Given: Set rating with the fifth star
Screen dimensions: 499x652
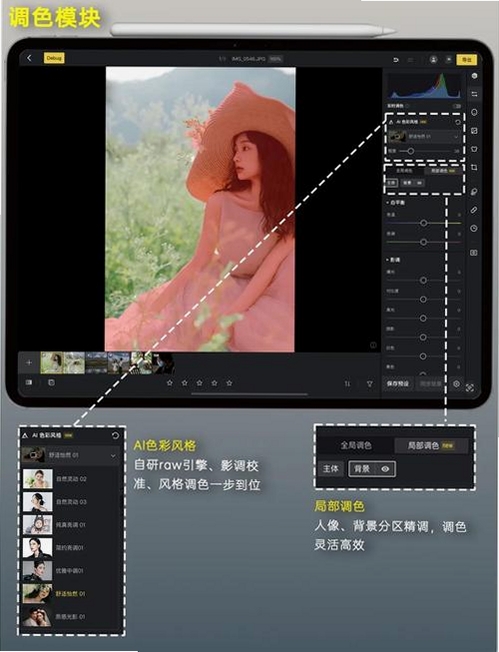Looking at the screenshot, I should (x=229, y=383).
